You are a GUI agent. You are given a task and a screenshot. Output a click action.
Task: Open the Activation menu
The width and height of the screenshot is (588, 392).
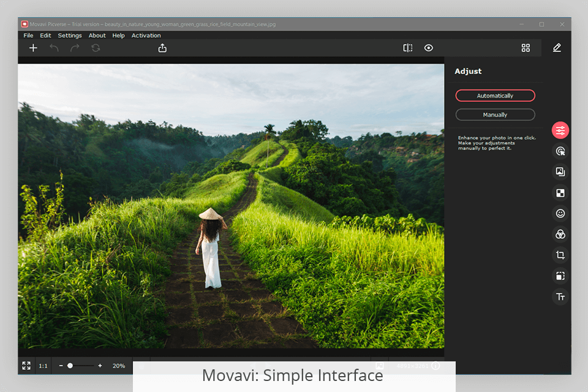tap(146, 36)
